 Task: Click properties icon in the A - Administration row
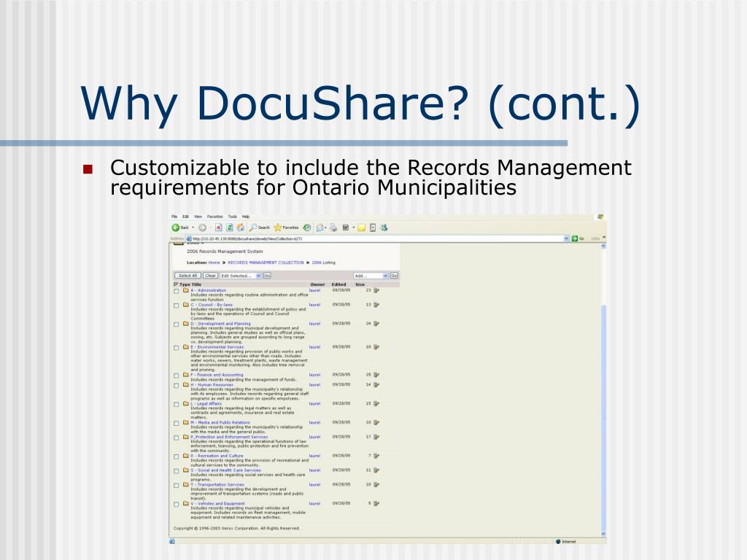point(376,290)
